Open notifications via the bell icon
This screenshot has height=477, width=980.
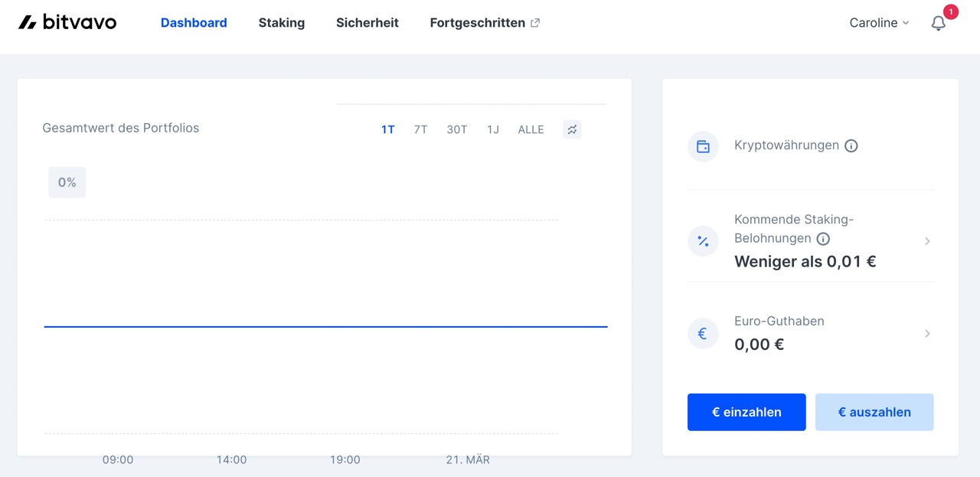tap(938, 23)
